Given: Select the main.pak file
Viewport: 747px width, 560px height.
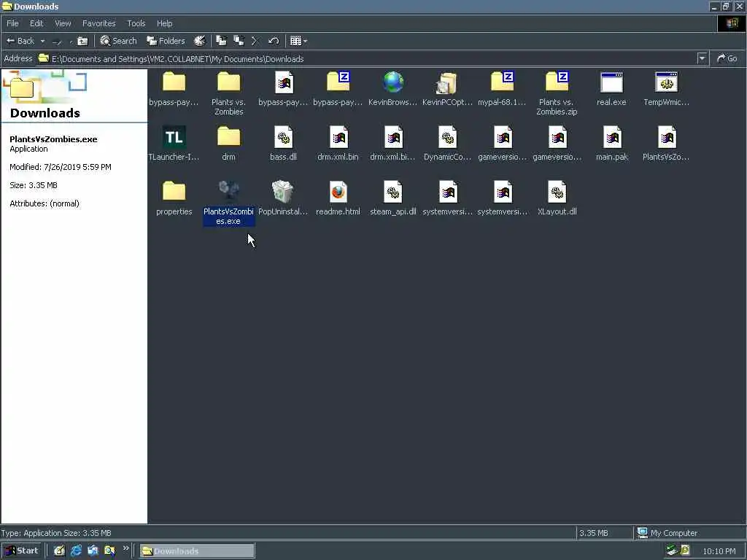Looking at the screenshot, I should click(x=612, y=144).
